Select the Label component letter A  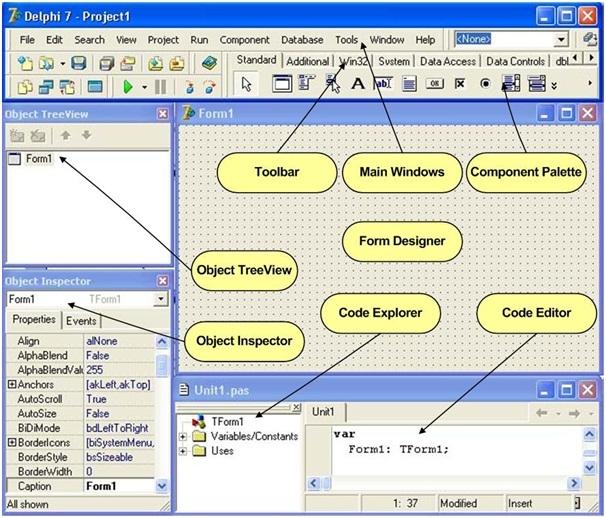click(358, 84)
